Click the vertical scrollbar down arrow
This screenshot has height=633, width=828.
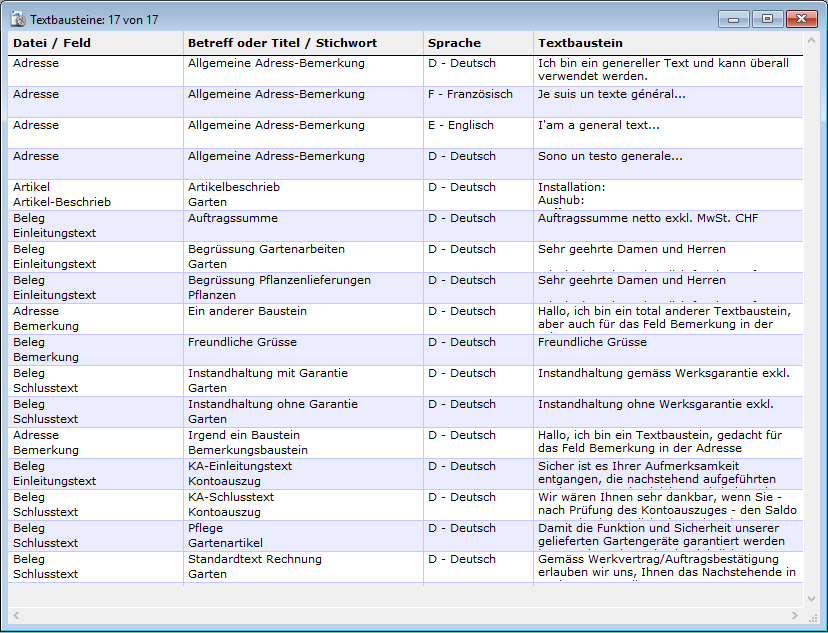click(811, 598)
